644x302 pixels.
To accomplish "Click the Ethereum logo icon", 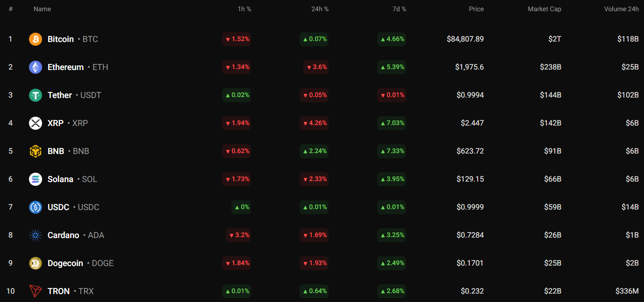I will click(36, 67).
